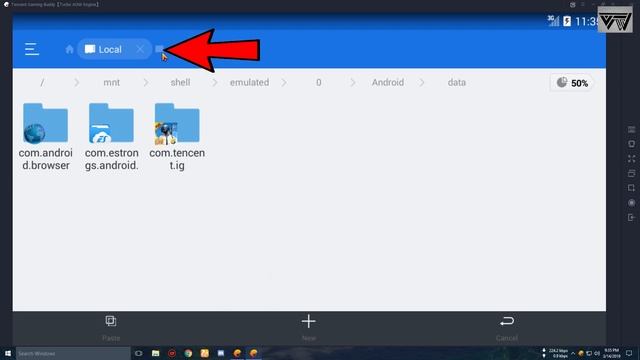Open the Windows Start menu
Screen dimensions: 640x360
[8, 353]
